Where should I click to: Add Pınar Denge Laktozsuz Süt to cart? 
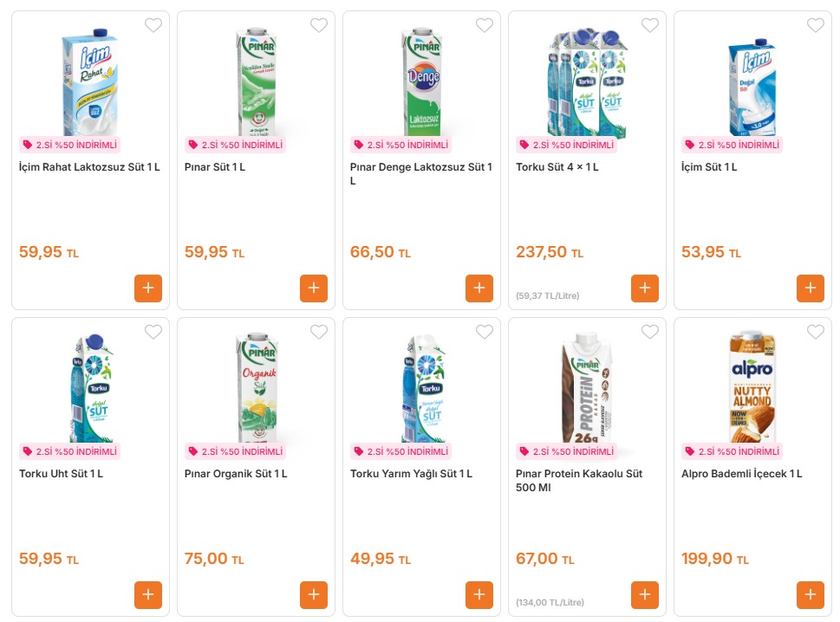pyautogui.click(x=479, y=288)
